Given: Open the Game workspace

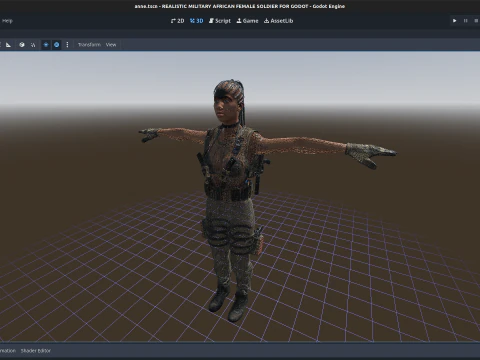Looking at the screenshot, I should pos(247,21).
